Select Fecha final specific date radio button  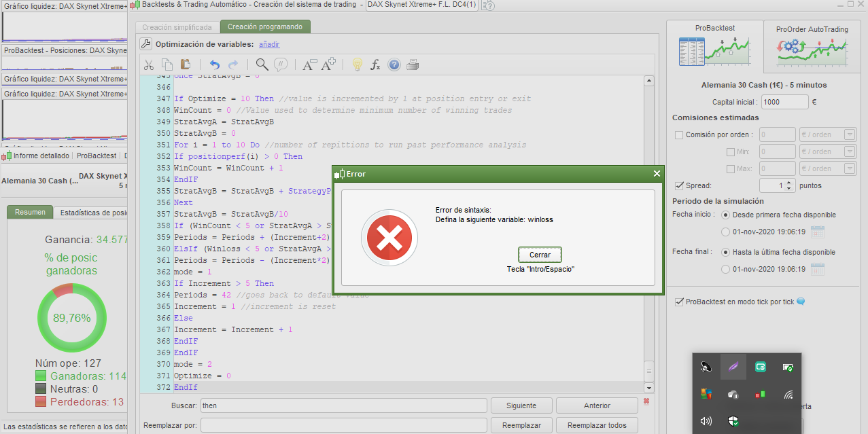tap(725, 270)
